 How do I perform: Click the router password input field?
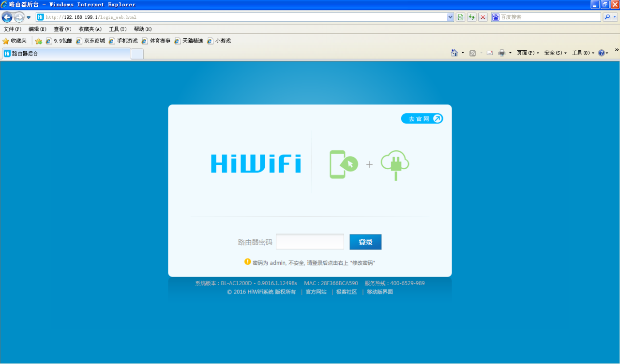pyautogui.click(x=310, y=241)
